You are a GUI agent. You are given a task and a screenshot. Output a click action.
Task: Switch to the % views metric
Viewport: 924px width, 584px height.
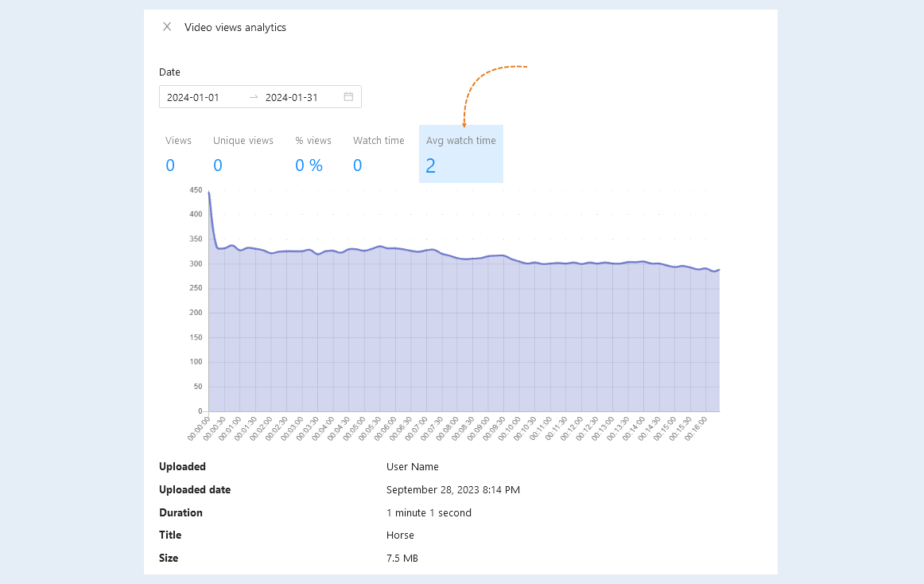[x=313, y=154]
